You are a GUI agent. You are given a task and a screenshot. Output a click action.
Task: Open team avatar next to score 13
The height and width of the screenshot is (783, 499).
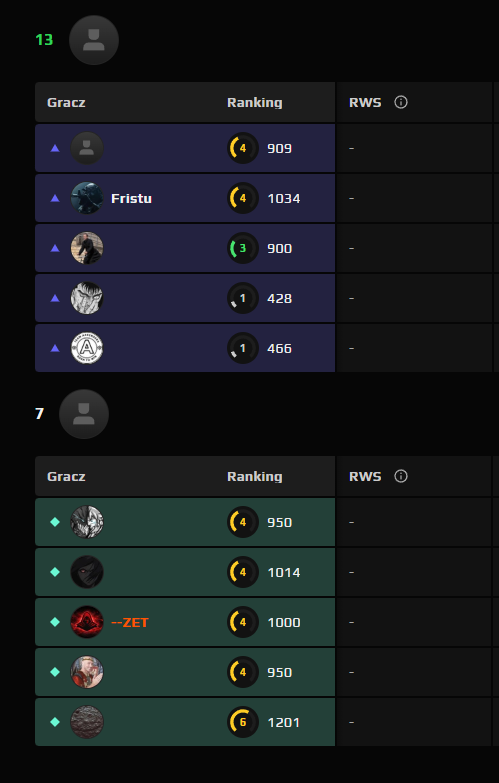pyautogui.click(x=94, y=40)
